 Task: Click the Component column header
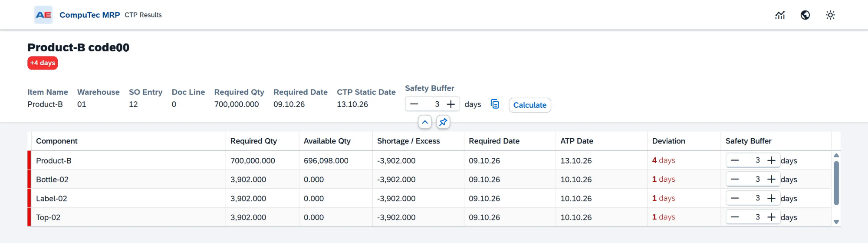pyautogui.click(x=128, y=141)
